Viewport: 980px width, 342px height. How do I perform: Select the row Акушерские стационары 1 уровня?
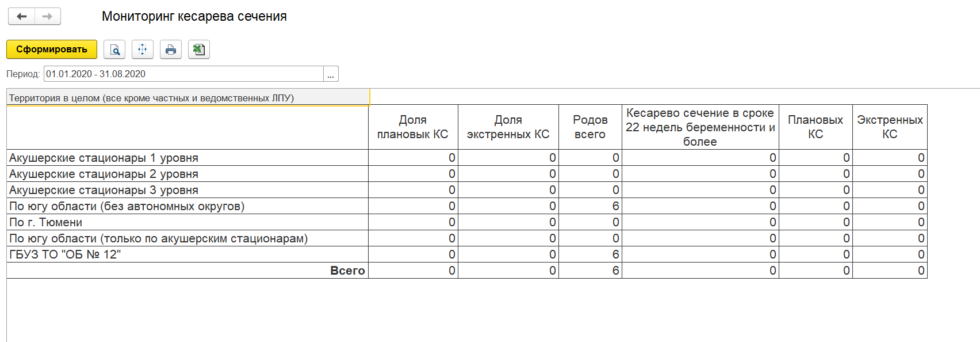coord(104,158)
